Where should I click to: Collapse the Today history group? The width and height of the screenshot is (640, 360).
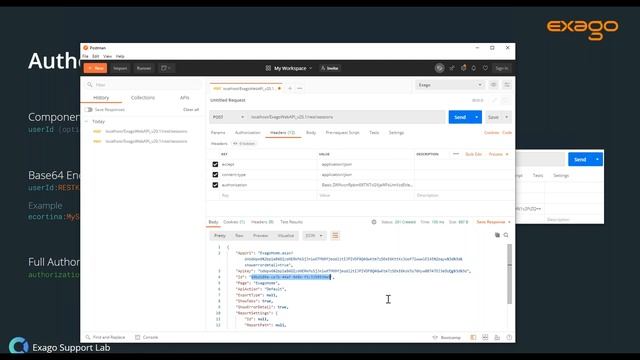86,122
